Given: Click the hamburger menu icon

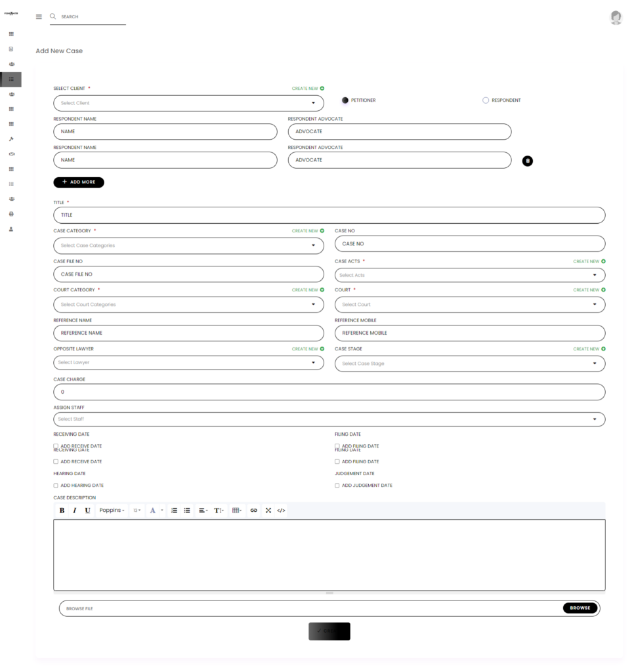Looking at the screenshot, I should [x=39, y=17].
